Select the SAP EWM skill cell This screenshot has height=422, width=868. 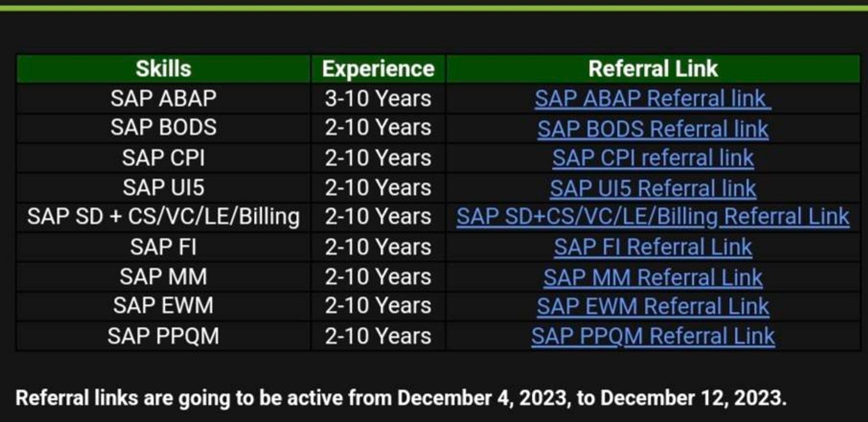[163, 306]
